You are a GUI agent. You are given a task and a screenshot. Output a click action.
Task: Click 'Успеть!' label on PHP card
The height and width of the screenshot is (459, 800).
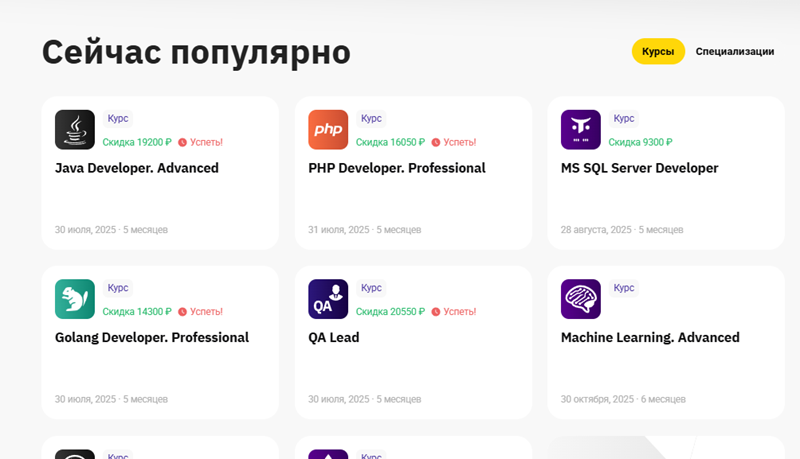point(460,142)
